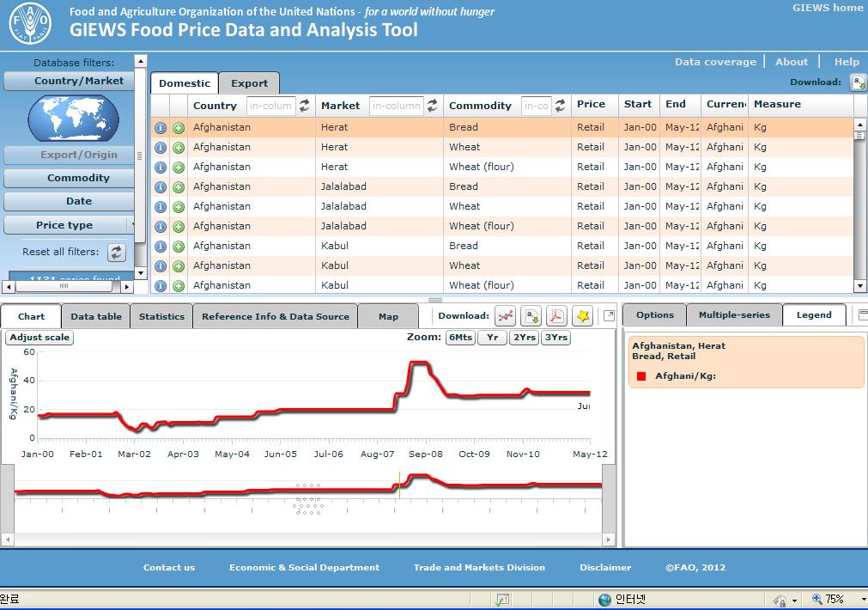The width and height of the screenshot is (868, 610).
Task: Click green add icon for Jalalabad Bread row
Action: click(179, 187)
